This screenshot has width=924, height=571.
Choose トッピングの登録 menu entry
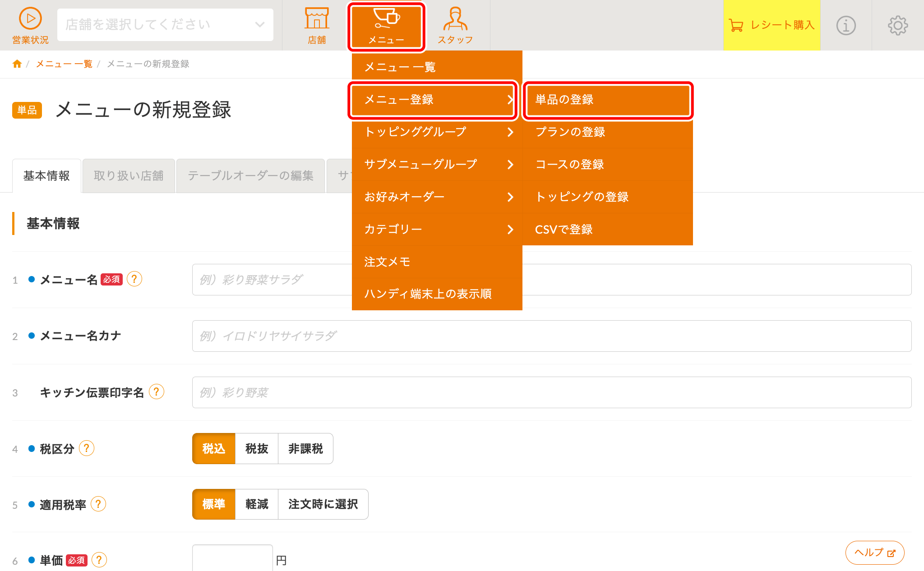608,197
